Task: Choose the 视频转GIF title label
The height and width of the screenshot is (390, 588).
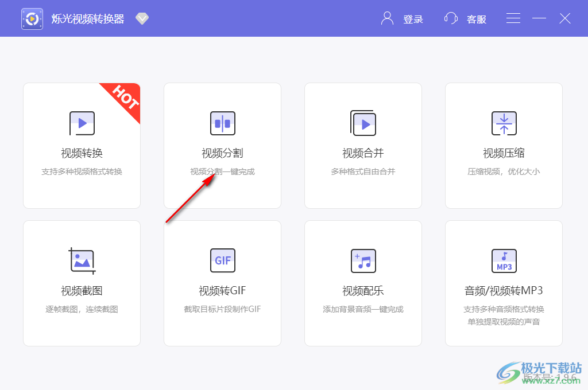Action: click(222, 290)
